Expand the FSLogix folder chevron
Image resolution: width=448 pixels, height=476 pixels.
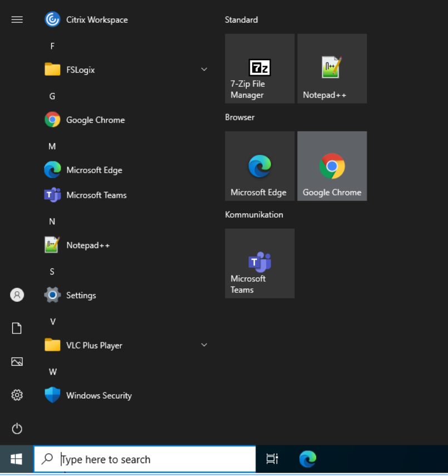pyautogui.click(x=204, y=70)
